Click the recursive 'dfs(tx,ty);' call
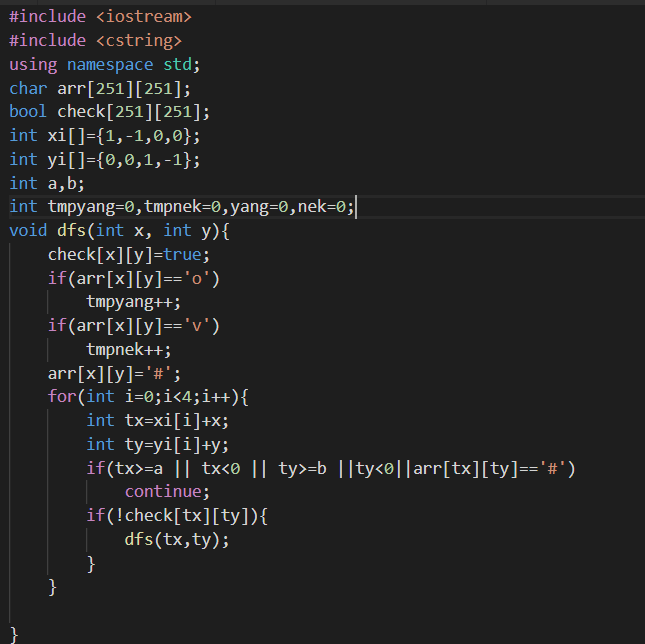The height and width of the screenshot is (644, 645). tap(177, 539)
